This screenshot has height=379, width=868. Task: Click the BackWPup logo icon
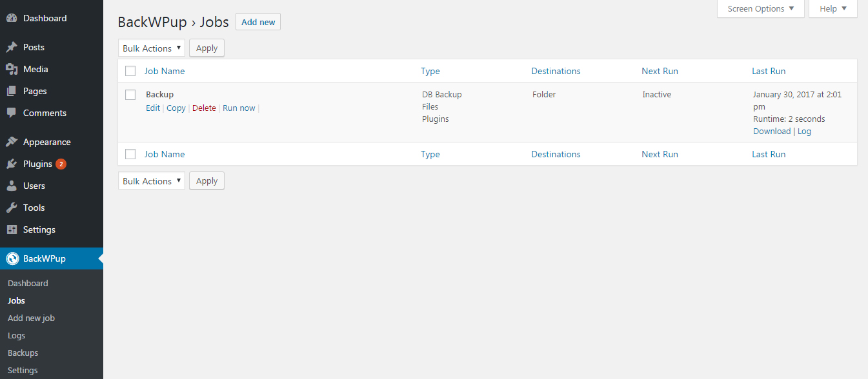tap(12, 258)
